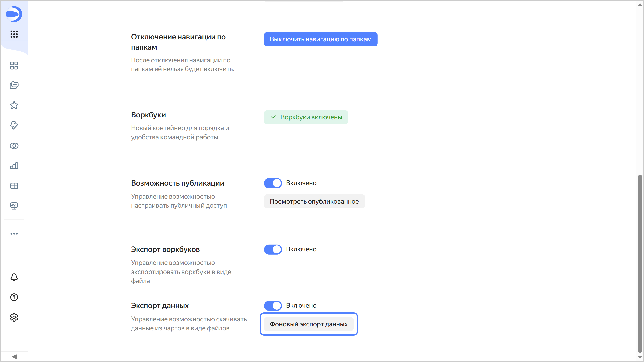The width and height of the screenshot is (644, 362).
Task: Click Выключить навигацию по папкам button
Action: click(320, 39)
